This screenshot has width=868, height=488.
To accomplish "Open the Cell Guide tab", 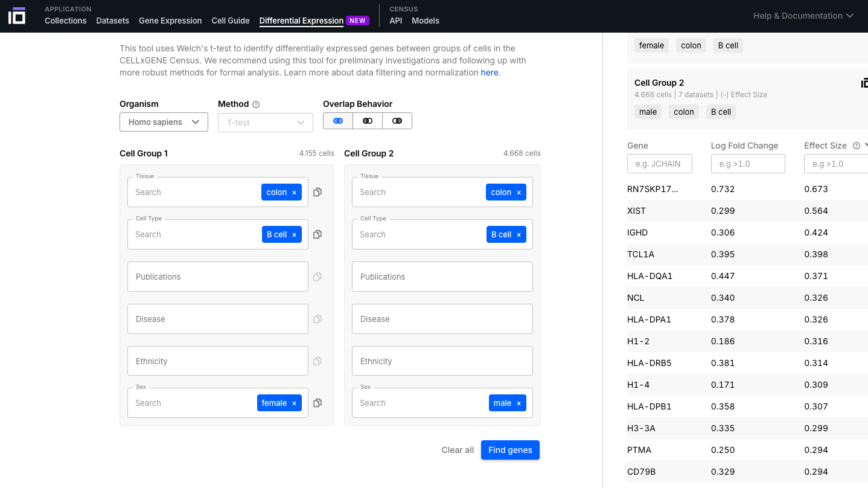I will point(231,21).
